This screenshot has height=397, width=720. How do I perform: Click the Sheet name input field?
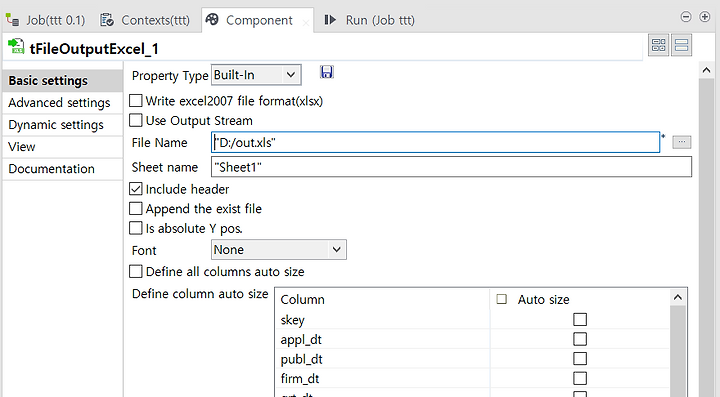tap(451, 167)
